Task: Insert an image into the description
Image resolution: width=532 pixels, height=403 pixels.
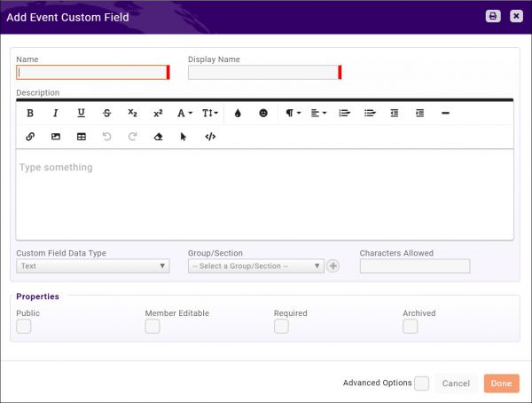Action: coord(56,137)
